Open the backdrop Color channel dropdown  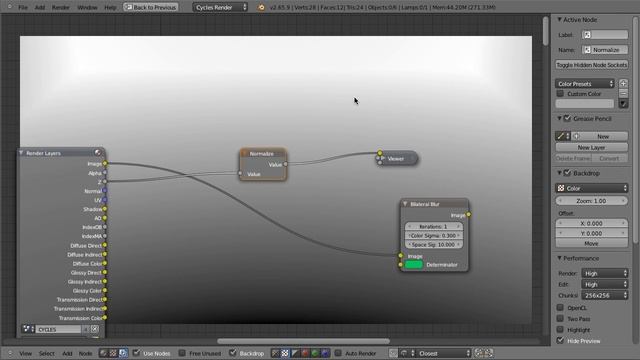[x=591, y=188]
